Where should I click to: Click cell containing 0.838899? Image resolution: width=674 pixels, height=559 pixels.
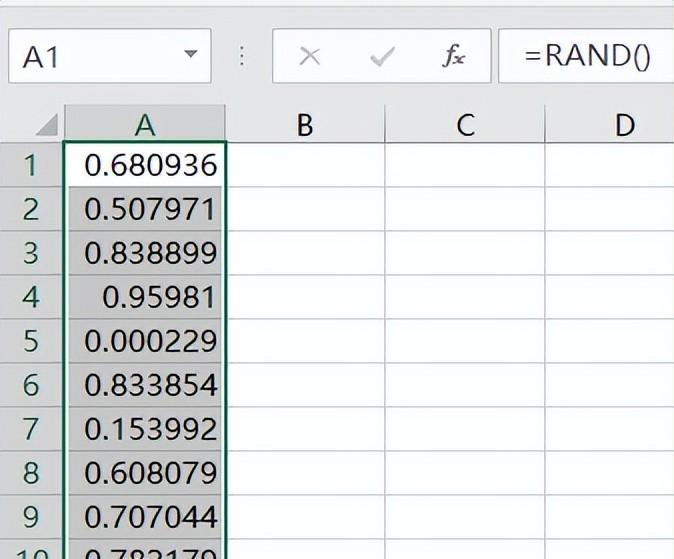[x=145, y=253]
